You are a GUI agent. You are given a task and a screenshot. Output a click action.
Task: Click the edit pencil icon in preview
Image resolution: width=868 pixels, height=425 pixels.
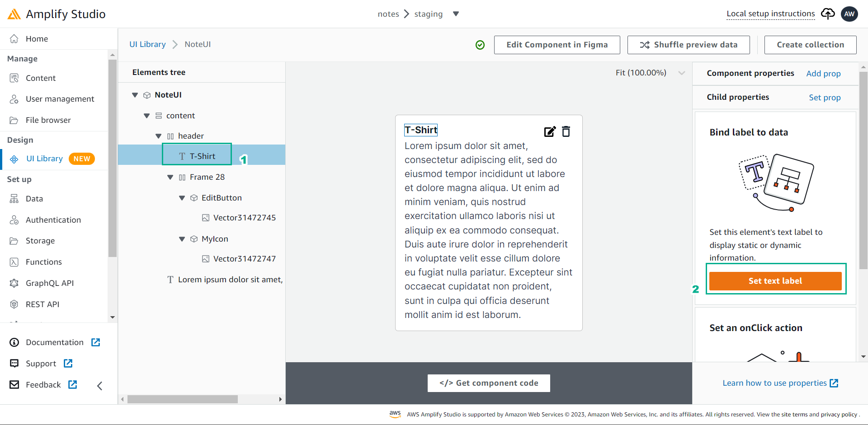pyautogui.click(x=550, y=131)
